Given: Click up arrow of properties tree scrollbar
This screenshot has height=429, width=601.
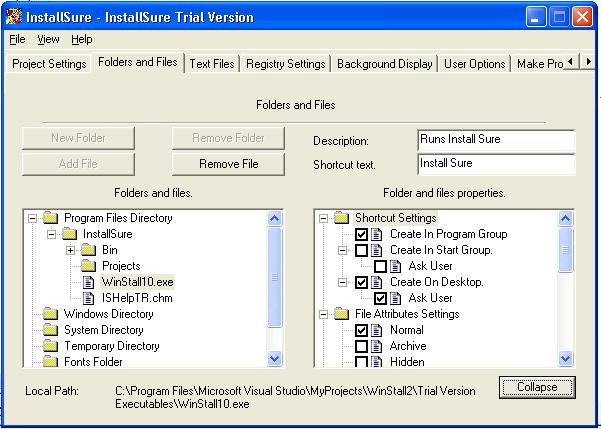Looking at the screenshot, I should point(566,219).
